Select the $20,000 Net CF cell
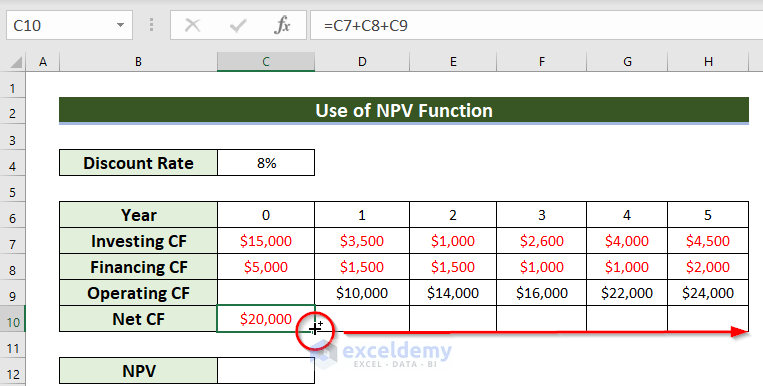 266,319
